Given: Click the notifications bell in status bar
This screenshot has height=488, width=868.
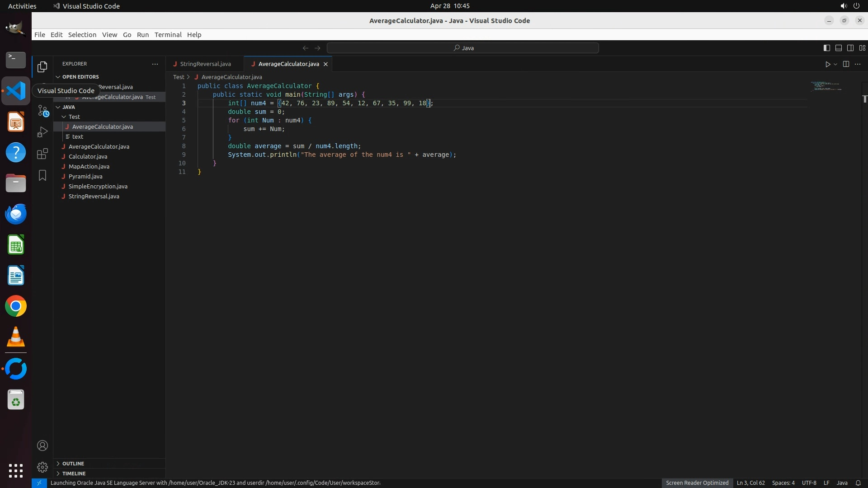Looking at the screenshot, I should click(x=858, y=483).
